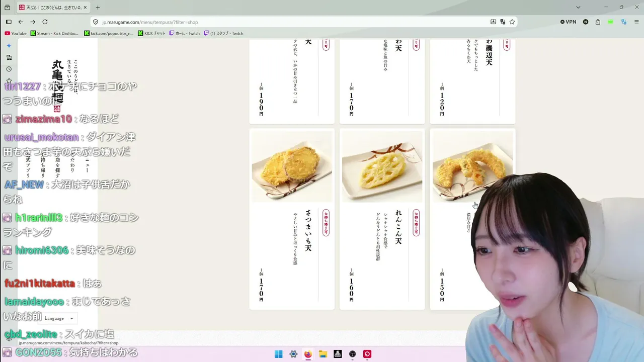This screenshot has height=362, width=644.
Task: Click the translate page icon in address bar
Action: click(503, 22)
